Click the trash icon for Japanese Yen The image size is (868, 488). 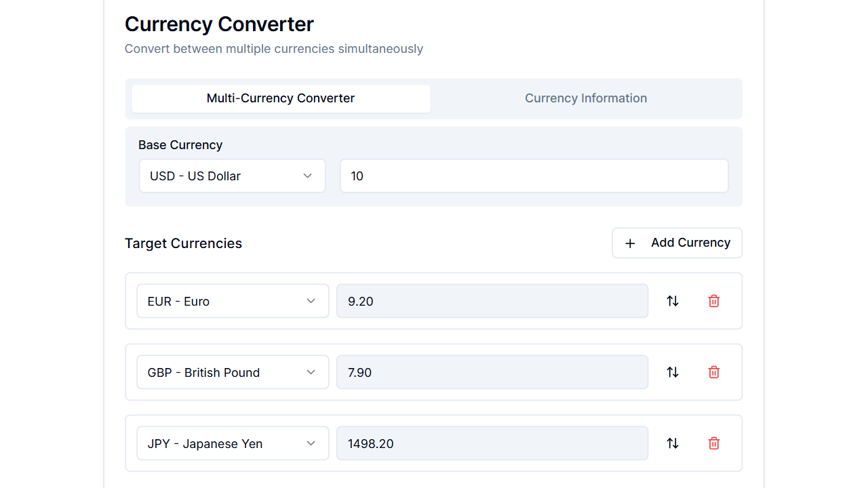713,443
